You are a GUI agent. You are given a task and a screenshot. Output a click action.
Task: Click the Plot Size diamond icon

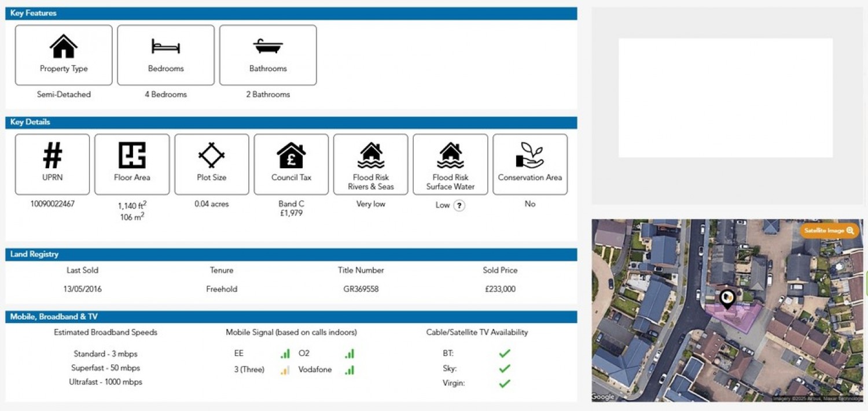(x=212, y=155)
